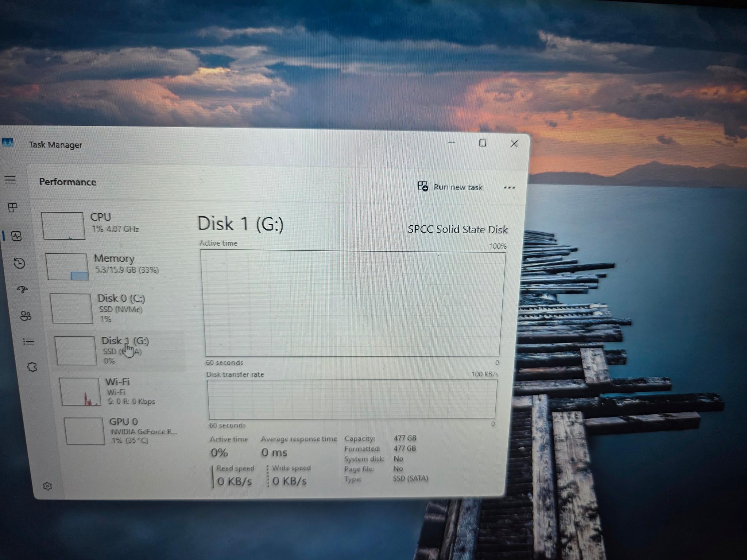
Task: Select the GPU 0 entry
Action: click(124, 431)
